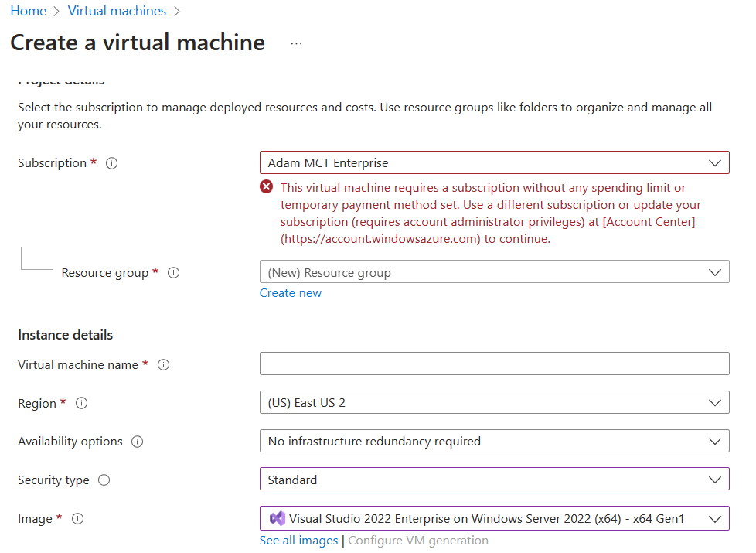The height and width of the screenshot is (553, 756).
Task: Go to Virtual machines breadcrumb
Action: pyautogui.click(x=117, y=11)
